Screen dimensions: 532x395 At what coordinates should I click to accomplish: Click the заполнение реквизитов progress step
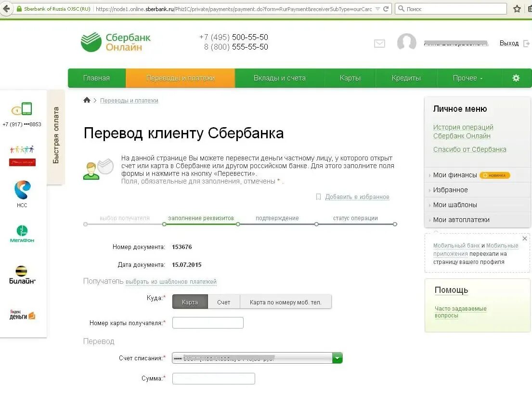pyautogui.click(x=201, y=218)
